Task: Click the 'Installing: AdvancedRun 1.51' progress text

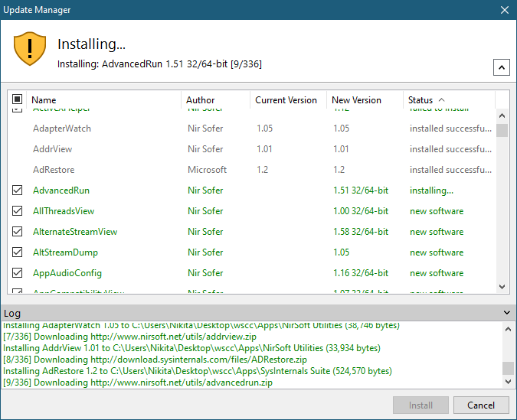Action: (x=159, y=64)
